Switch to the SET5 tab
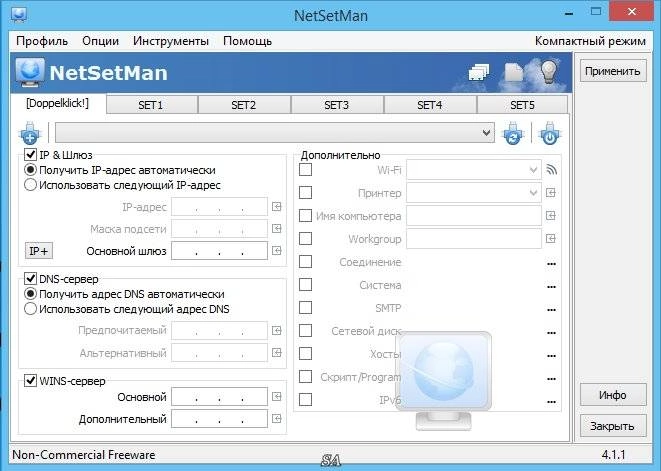This screenshot has height=471, width=661. [523, 105]
